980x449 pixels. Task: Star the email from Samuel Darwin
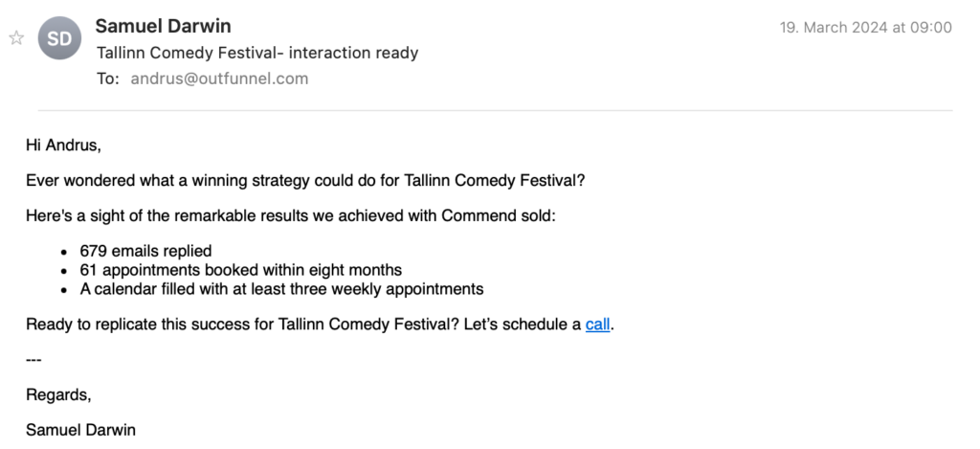pos(15,38)
